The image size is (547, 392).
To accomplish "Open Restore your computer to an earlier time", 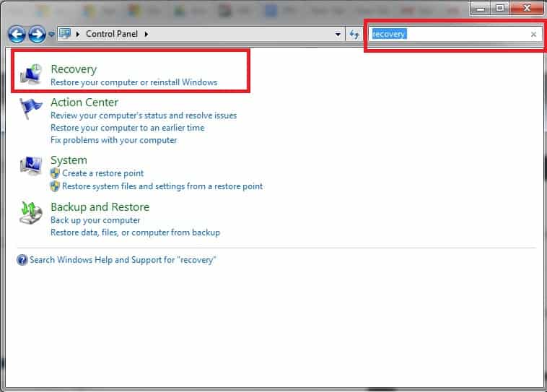I will [128, 128].
